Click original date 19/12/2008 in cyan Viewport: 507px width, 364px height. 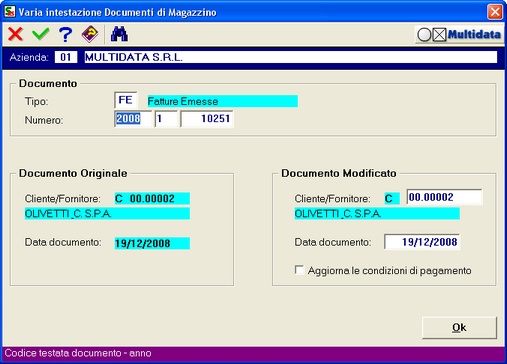pos(152,243)
